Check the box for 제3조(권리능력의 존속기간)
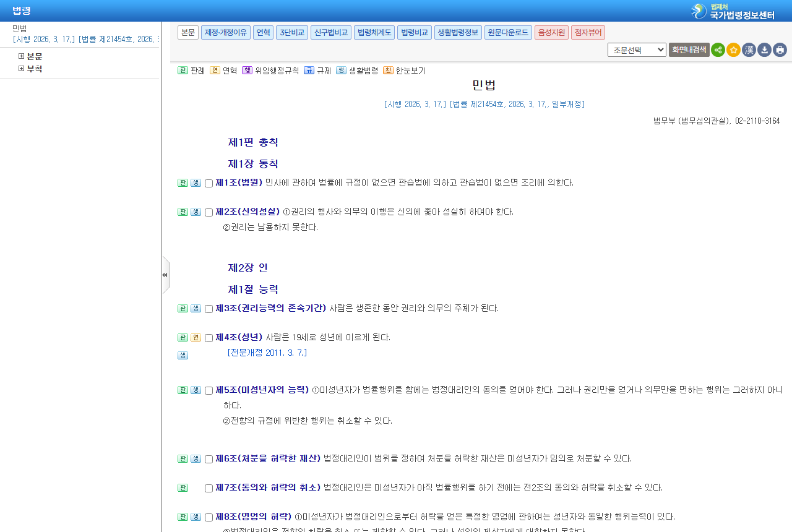 (209, 309)
